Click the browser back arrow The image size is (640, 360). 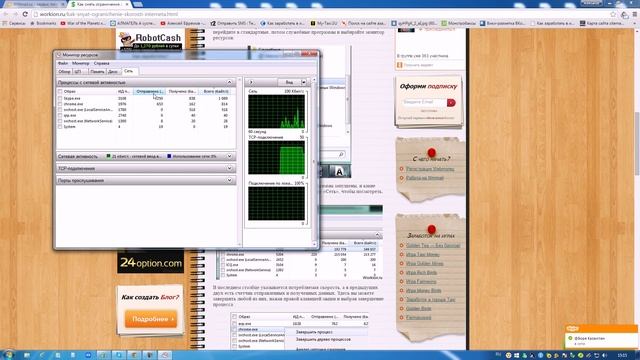tap(6, 14)
